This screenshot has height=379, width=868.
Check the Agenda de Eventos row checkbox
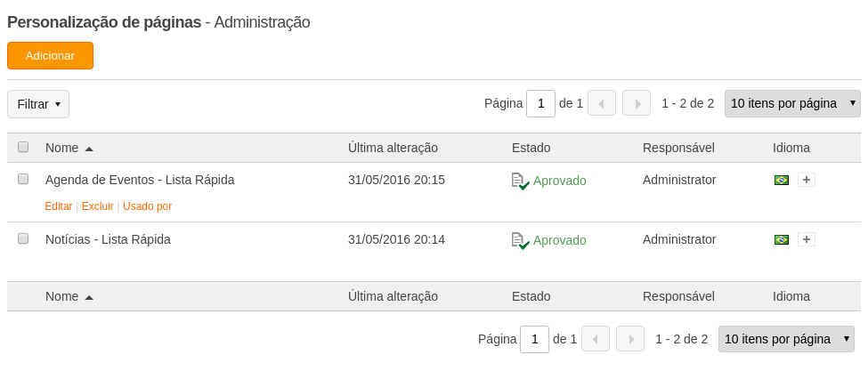click(x=23, y=179)
